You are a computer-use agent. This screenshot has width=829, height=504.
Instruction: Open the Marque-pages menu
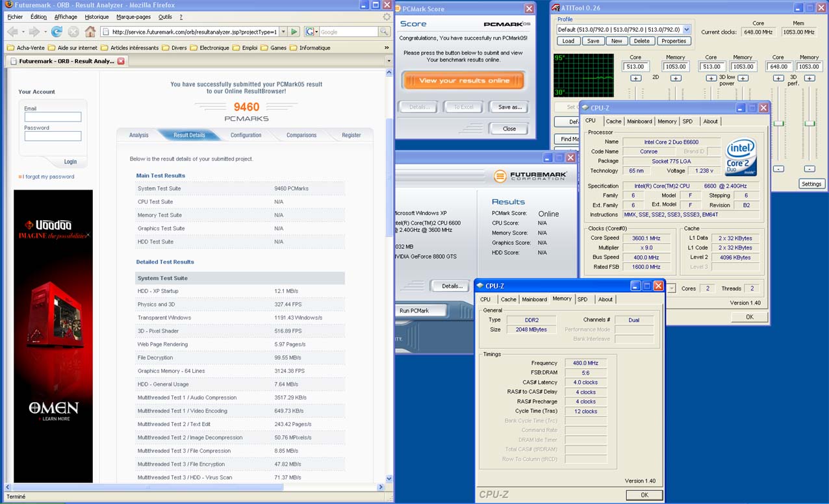pyautogui.click(x=133, y=17)
